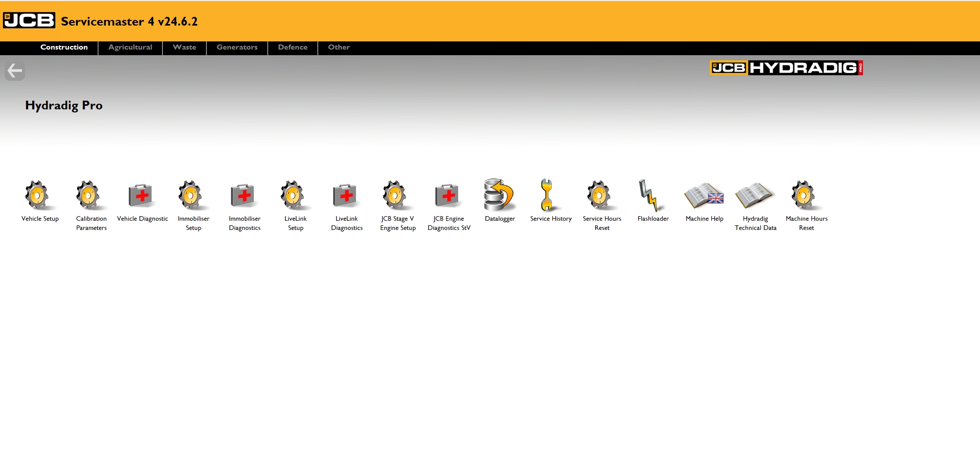Click the Servicemaster 4 v24.6.2 title
This screenshot has height=464, width=980.
tap(129, 21)
